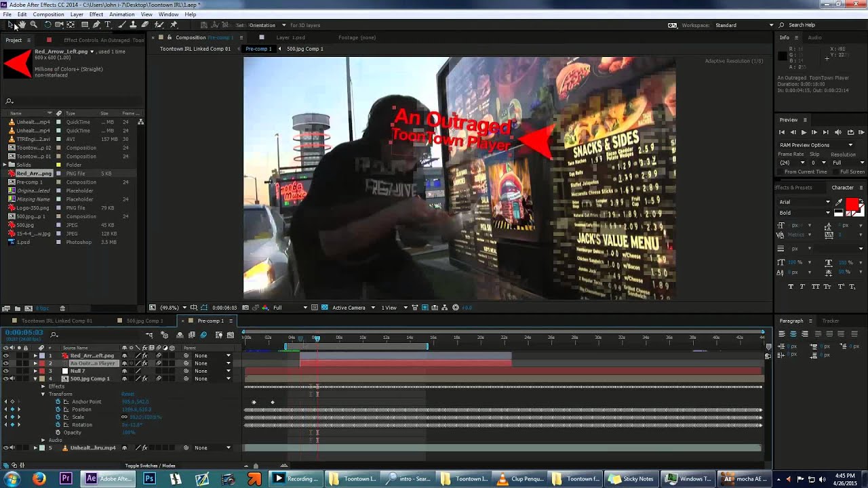Viewport: 868px width, 488px height.
Task: Expand the Audio property group
Action: (x=43, y=440)
